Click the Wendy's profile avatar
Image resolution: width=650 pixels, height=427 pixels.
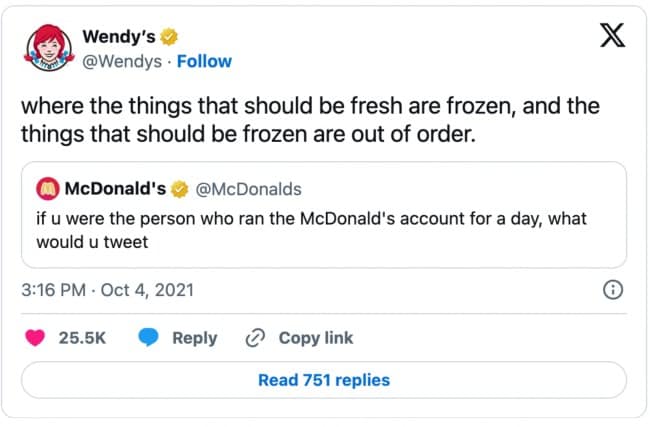(50, 47)
